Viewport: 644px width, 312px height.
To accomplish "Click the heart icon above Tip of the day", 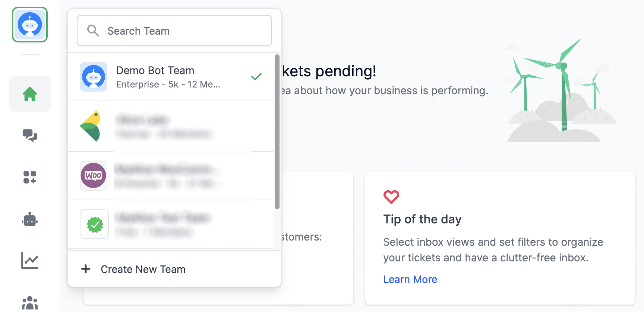I will click(x=391, y=197).
